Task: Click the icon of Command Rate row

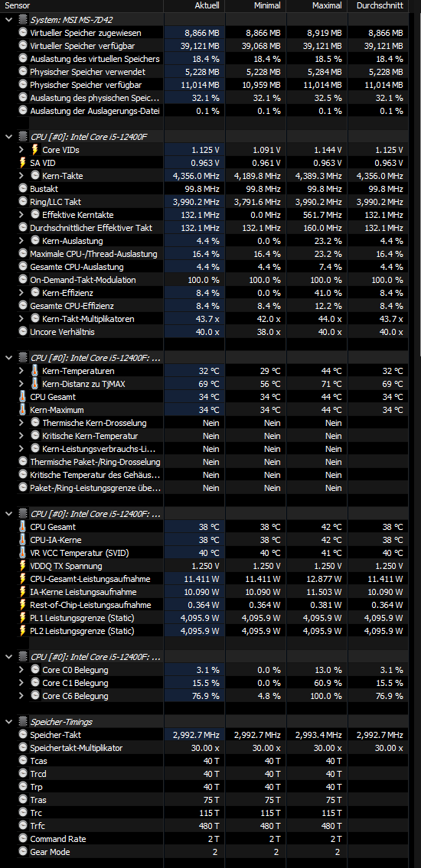Action: pyautogui.click(x=23, y=839)
